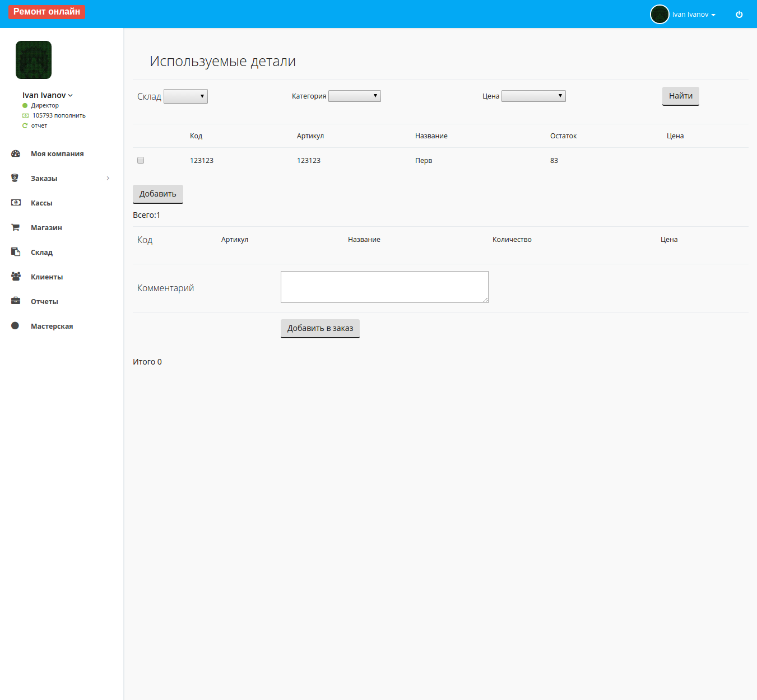This screenshot has width=757, height=700.
Task: Click the отчет link under profile
Action: pyautogui.click(x=39, y=125)
